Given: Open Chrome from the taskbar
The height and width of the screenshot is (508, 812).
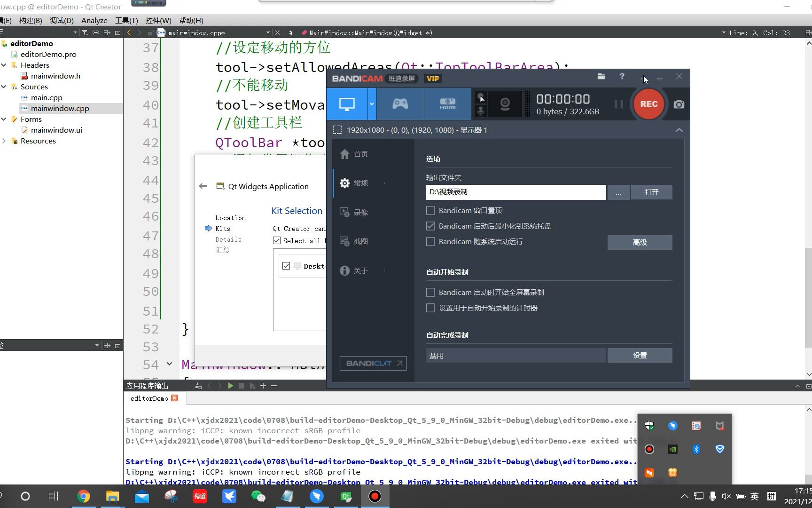Looking at the screenshot, I should tap(83, 496).
